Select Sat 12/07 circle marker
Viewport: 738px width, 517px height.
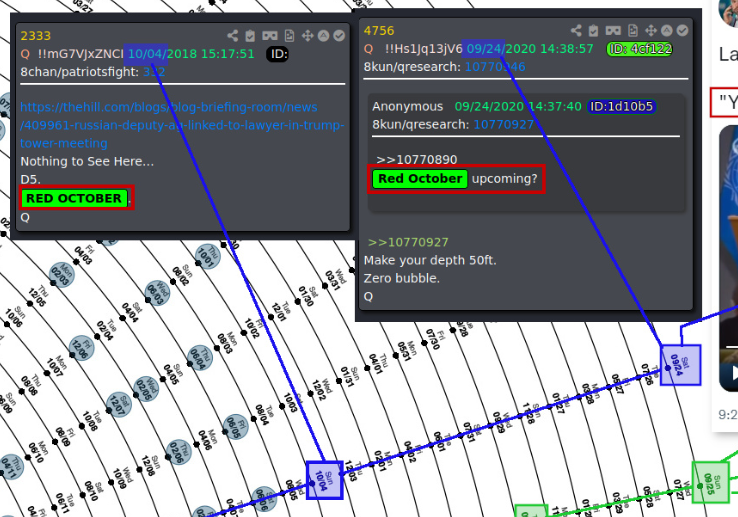coord(119,404)
